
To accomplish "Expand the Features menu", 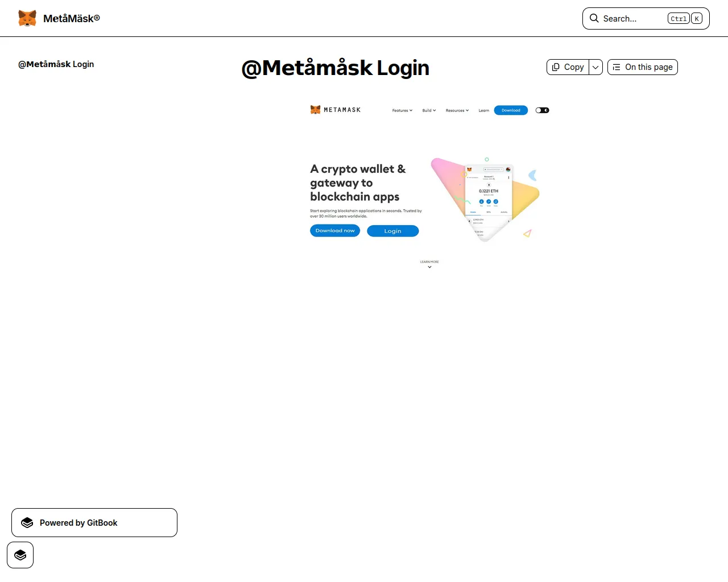I will pyautogui.click(x=402, y=110).
